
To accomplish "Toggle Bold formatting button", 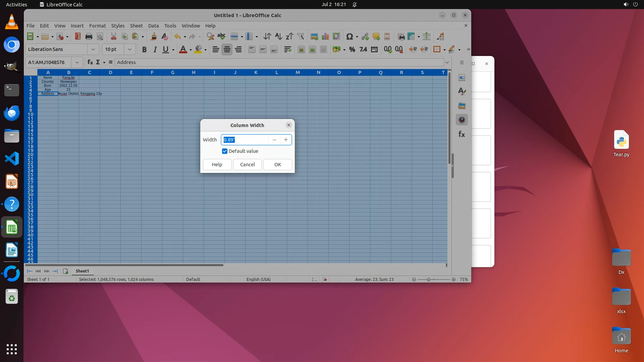I will tap(144, 49).
